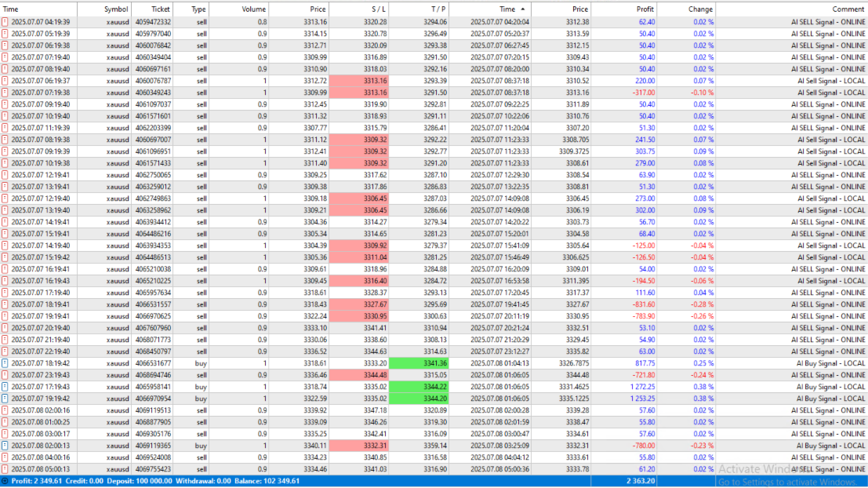
Task: Select the row with loss -831.60
Action: 434,304
